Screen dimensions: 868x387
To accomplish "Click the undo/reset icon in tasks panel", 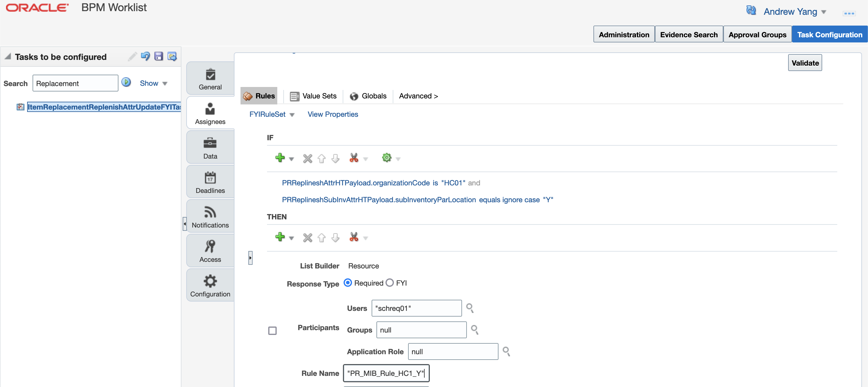I will [145, 56].
